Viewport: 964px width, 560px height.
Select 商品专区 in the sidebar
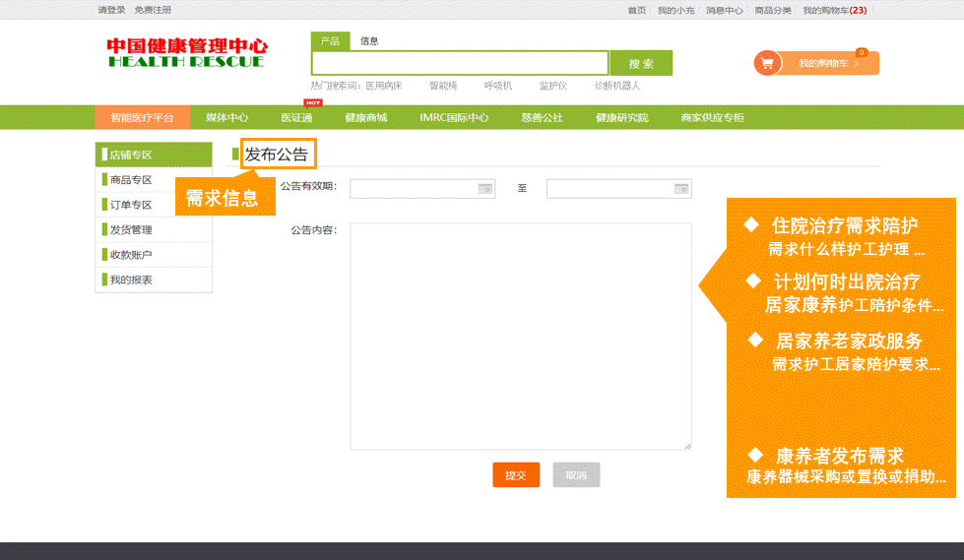coord(131,180)
